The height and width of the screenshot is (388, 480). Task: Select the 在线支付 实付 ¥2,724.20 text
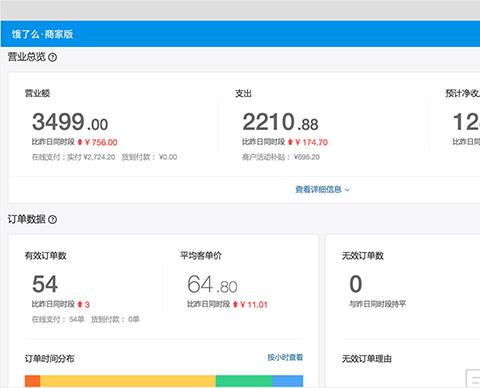pyautogui.click(x=73, y=157)
